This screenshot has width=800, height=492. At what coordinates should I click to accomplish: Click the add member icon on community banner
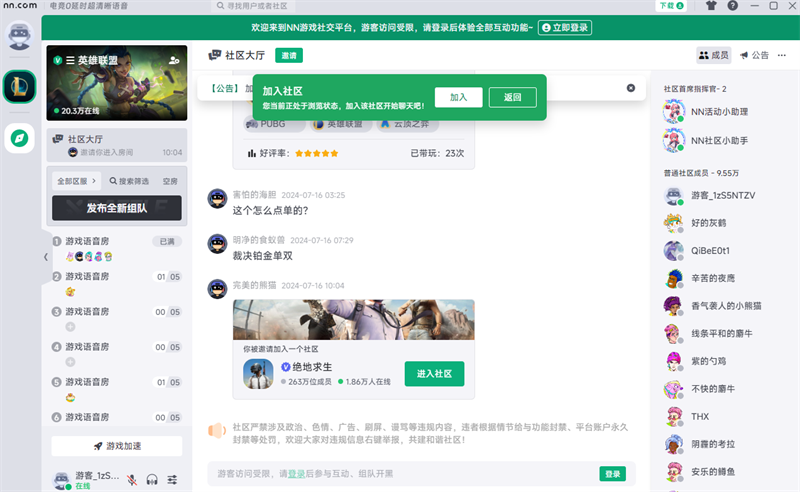point(174,60)
